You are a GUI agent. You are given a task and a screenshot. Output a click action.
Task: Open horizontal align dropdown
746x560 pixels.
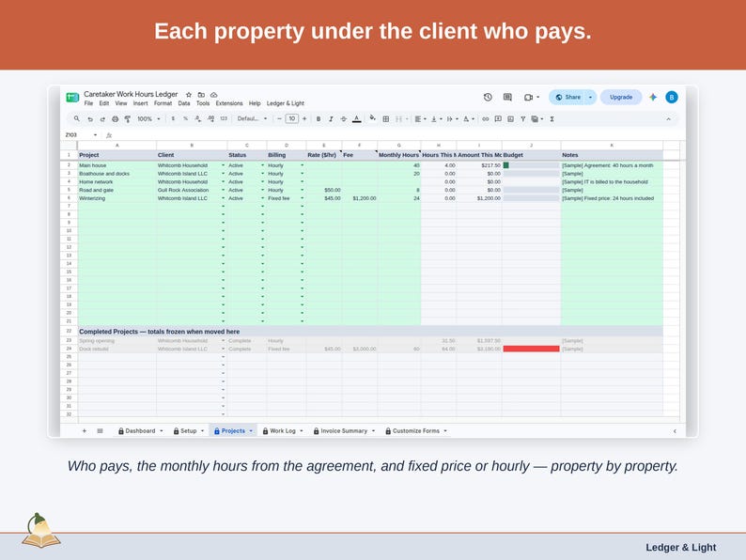coord(420,119)
